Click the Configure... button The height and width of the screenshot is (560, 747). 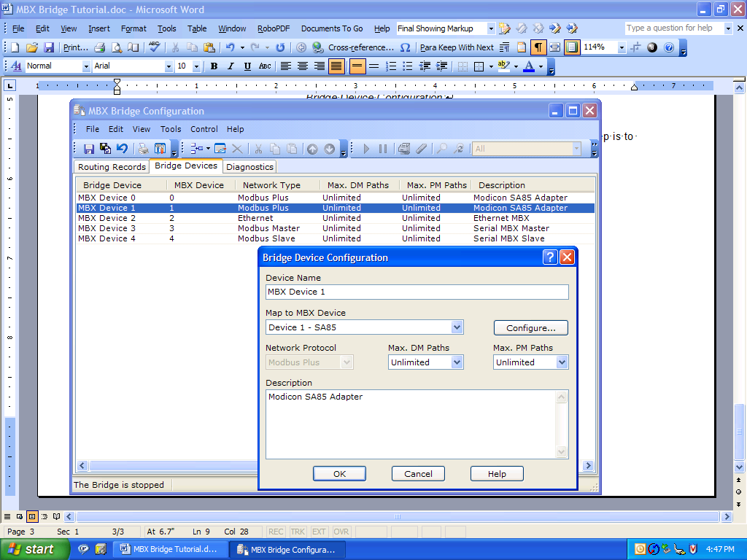tap(530, 328)
